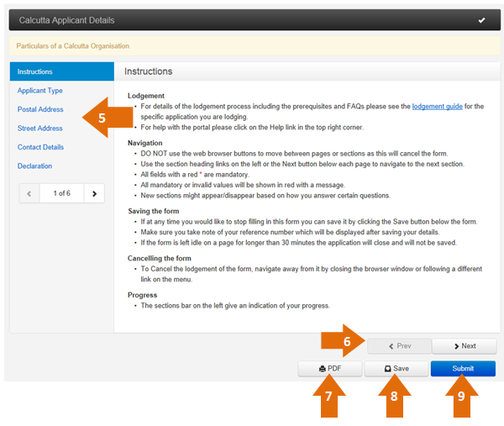
Task: Go to the Declaration section
Action: pyautogui.click(x=34, y=166)
